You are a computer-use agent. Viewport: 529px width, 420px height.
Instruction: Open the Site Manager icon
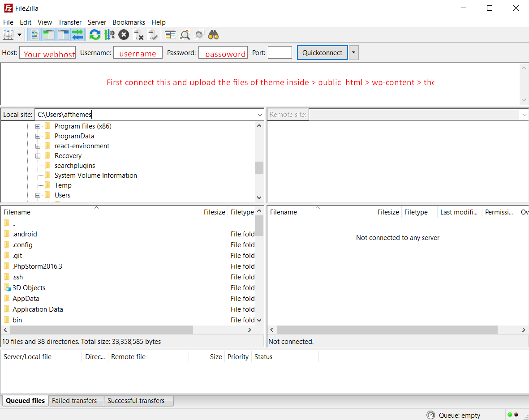coord(8,35)
